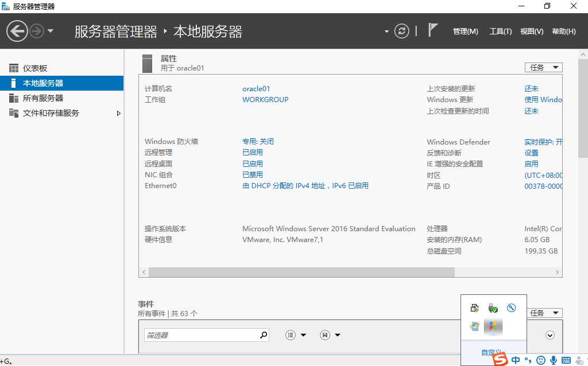
Task: Click the properties scrollbar left arrow
Action: click(x=144, y=272)
